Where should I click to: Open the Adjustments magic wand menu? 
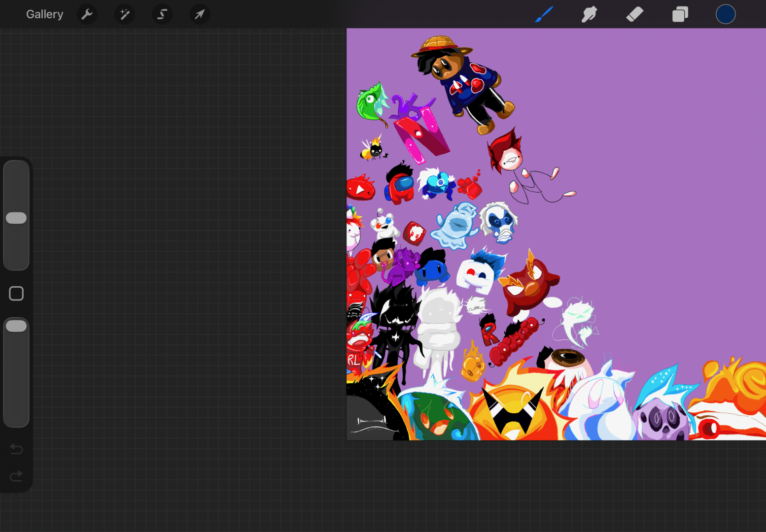click(125, 14)
